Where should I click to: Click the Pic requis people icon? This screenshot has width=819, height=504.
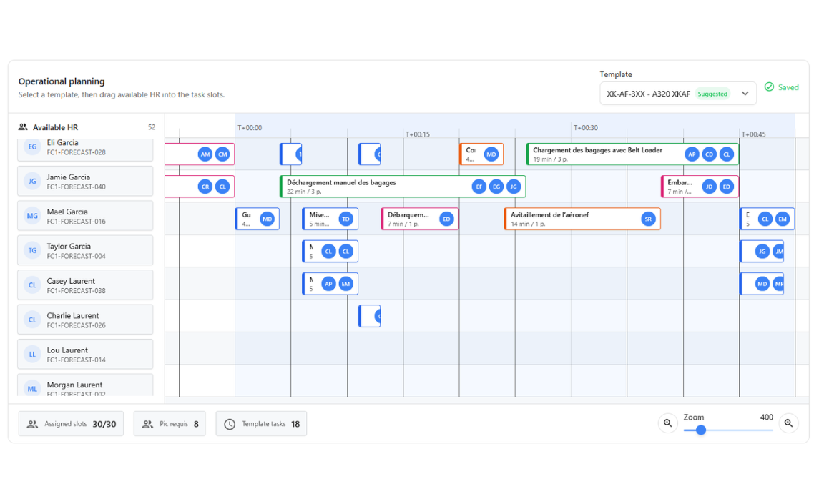point(148,424)
